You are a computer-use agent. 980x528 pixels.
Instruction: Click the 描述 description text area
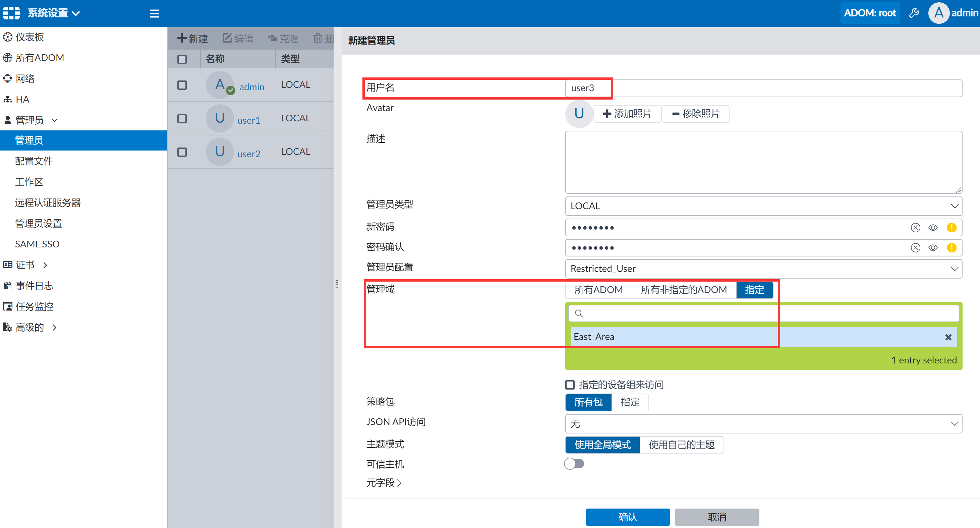(x=763, y=162)
